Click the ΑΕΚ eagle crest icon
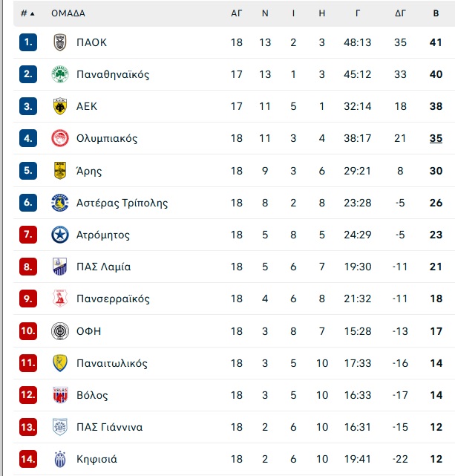455x476 pixels. pyautogui.click(x=60, y=106)
